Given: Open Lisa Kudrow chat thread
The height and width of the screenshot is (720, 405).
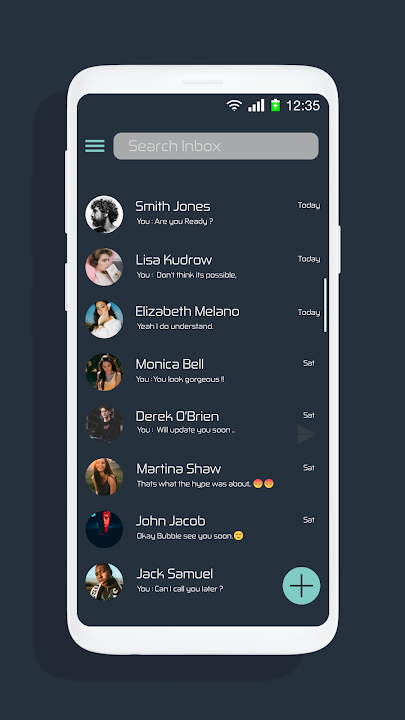Looking at the screenshot, I should click(x=202, y=267).
